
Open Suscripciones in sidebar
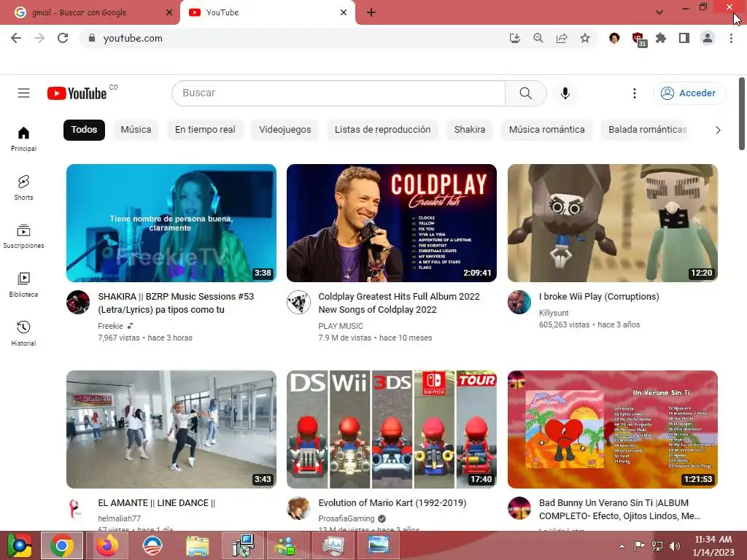(x=23, y=236)
